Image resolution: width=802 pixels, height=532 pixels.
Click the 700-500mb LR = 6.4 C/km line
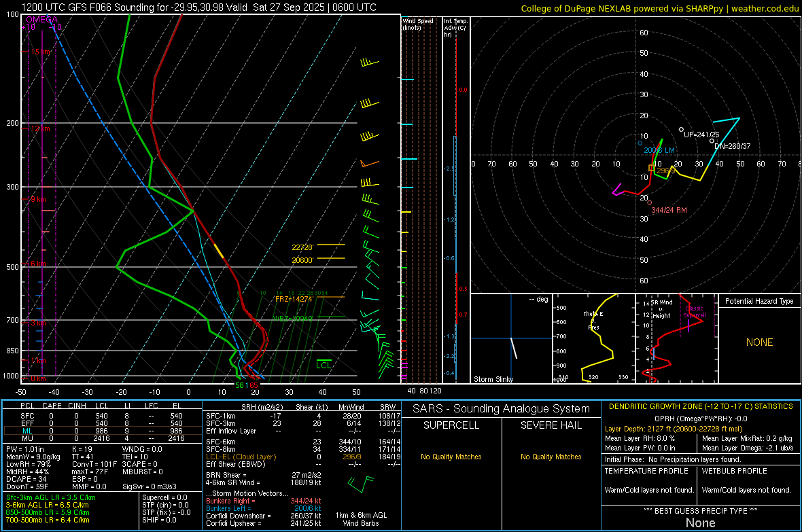(48, 520)
